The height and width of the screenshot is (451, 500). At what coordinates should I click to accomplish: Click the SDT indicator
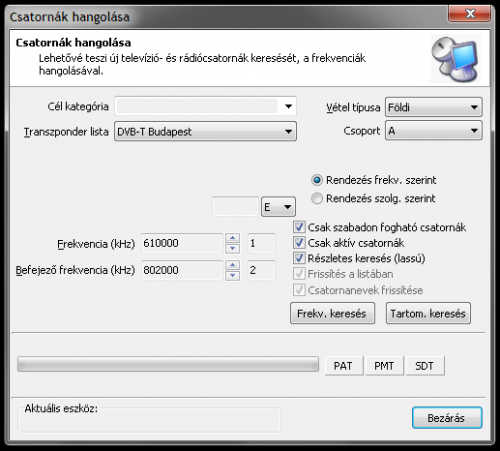coord(425,366)
